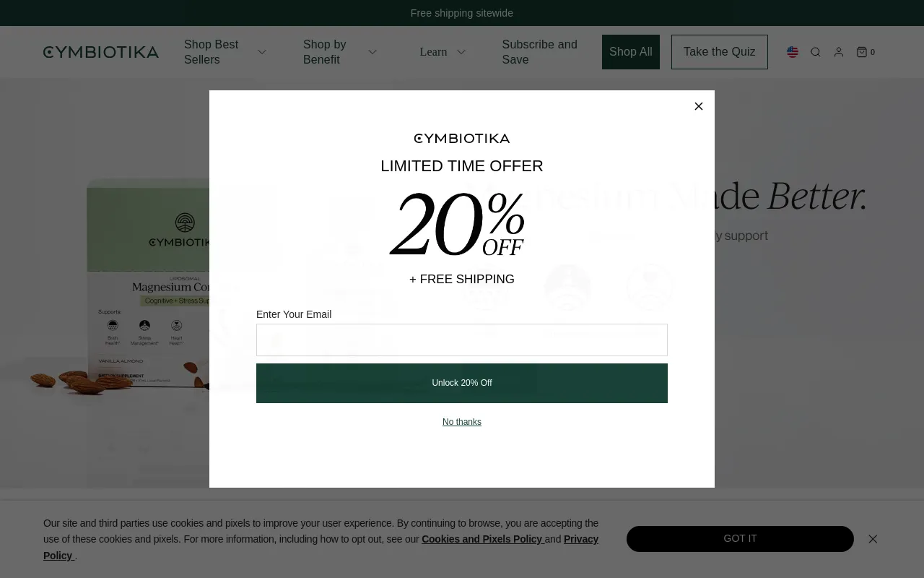Select the US flag country selector
This screenshot has height=578, width=924.
click(793, 52)
